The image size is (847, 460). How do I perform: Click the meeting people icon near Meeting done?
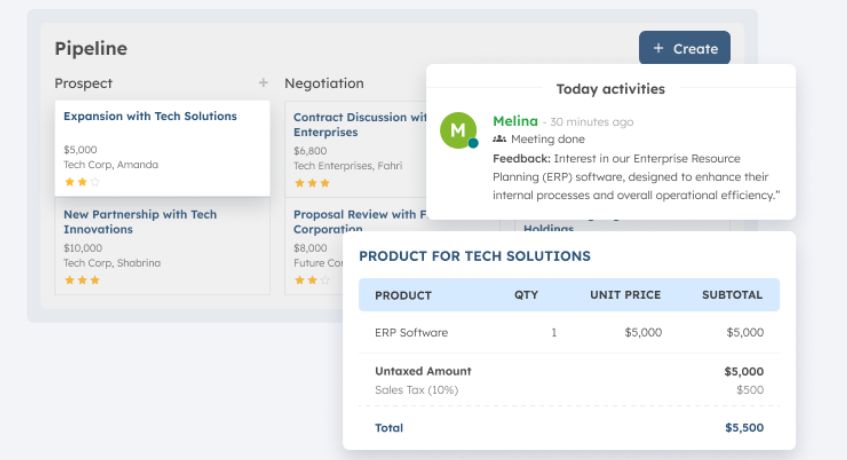click(500, 139)
